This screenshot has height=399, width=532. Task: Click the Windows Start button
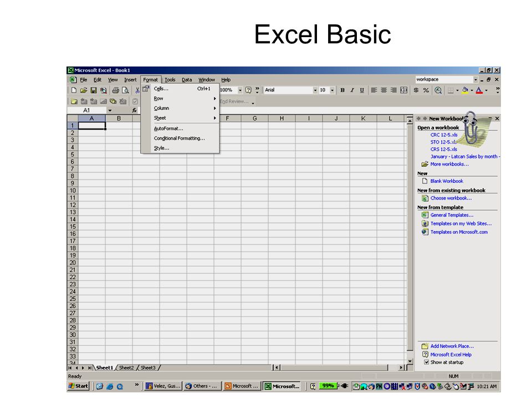pos(78,386)
